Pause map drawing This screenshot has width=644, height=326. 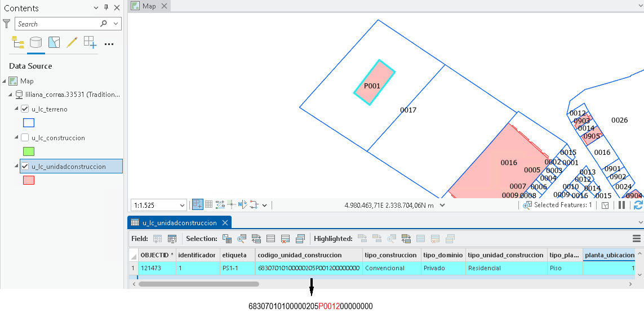tap(622, 205)
